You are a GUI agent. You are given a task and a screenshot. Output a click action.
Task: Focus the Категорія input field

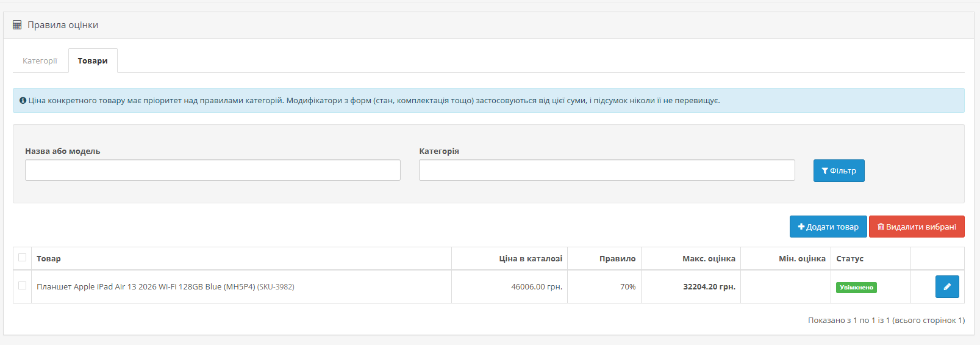[x=607, y=170]
